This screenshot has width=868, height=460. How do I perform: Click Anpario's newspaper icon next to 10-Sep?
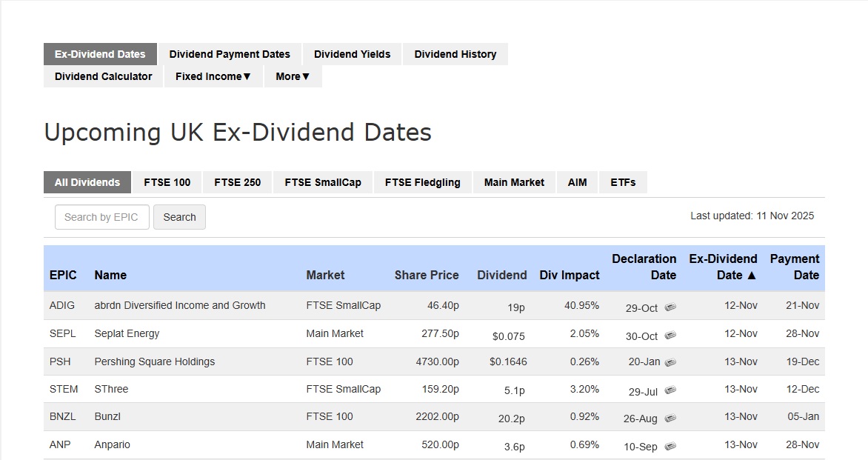coord(670,446)
